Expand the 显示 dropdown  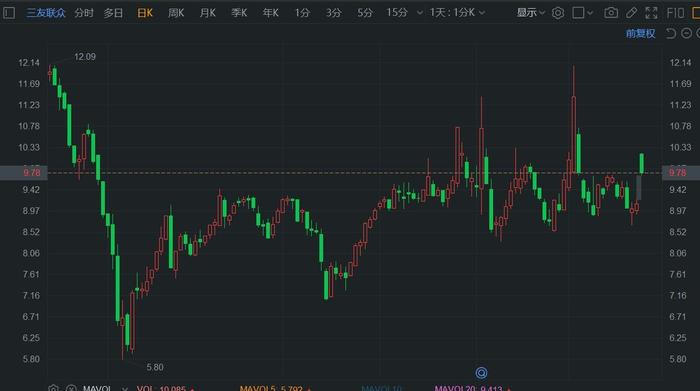click(530, 13)
